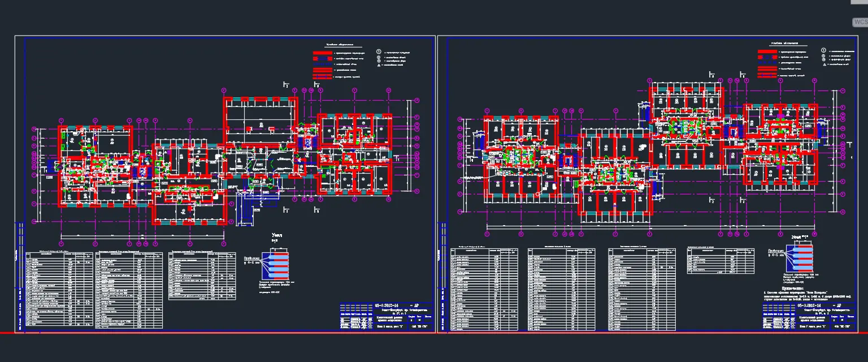The height and width of the screenshot is (362, 868).
Task: Click the triangle symbol in right sheet legend
Action: (824, 65)
